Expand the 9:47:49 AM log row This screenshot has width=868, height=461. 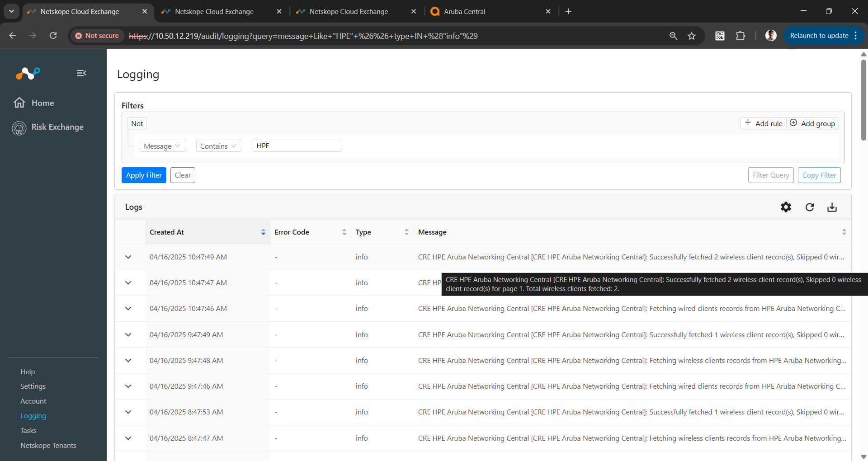pos(128,335)
